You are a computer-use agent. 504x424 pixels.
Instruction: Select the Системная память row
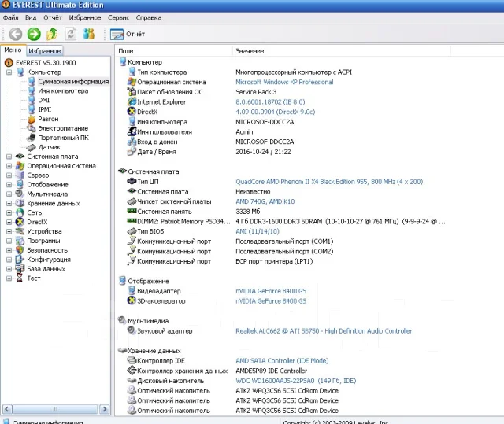pyautogui.click(x=283, y=211)
